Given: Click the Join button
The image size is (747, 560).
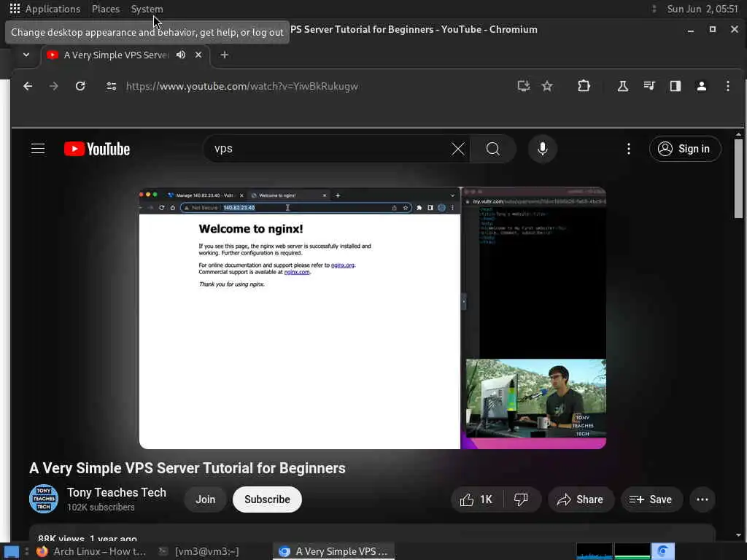Looking at the screenshot, I should [205, 499].
